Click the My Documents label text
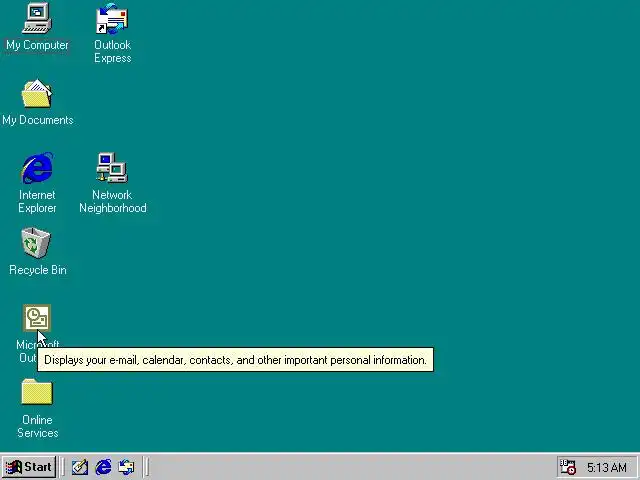The width and height of the screenshot is (640, 480). 38,120
